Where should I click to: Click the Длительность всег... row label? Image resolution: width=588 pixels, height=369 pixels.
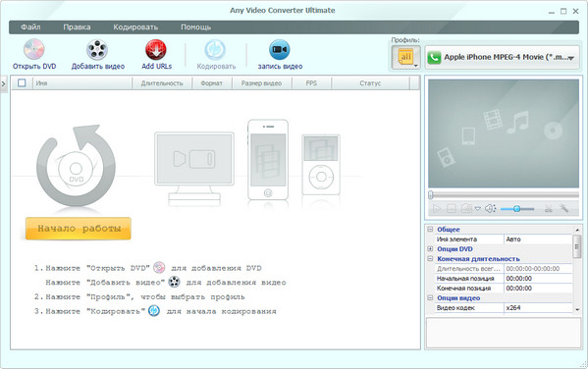tap(468, 269)
